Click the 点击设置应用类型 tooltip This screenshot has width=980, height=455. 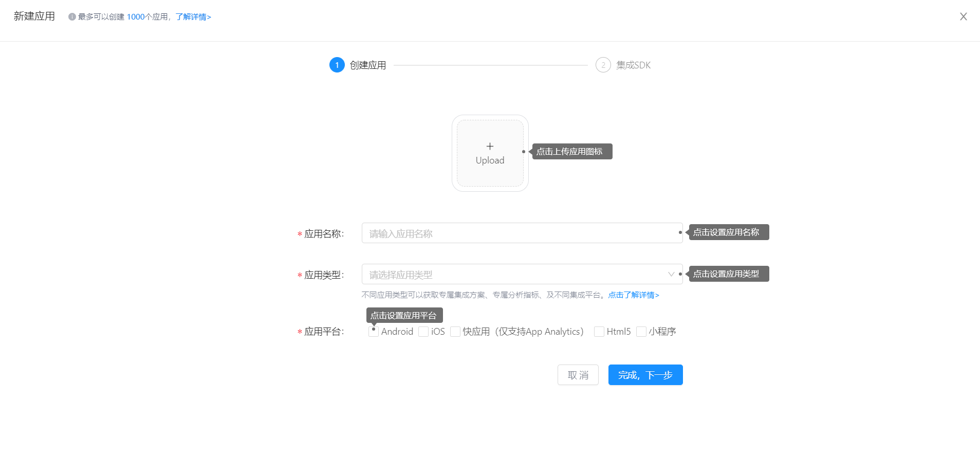tap(729, 274)
